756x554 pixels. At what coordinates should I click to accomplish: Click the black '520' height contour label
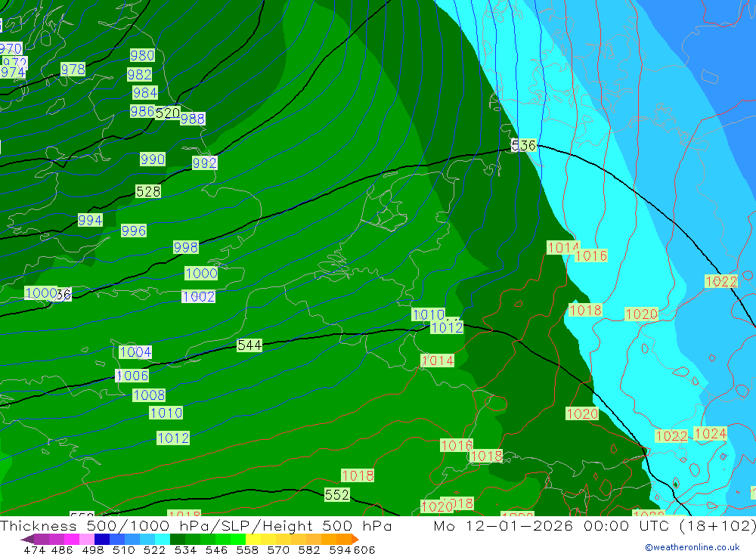pos(168,113)
